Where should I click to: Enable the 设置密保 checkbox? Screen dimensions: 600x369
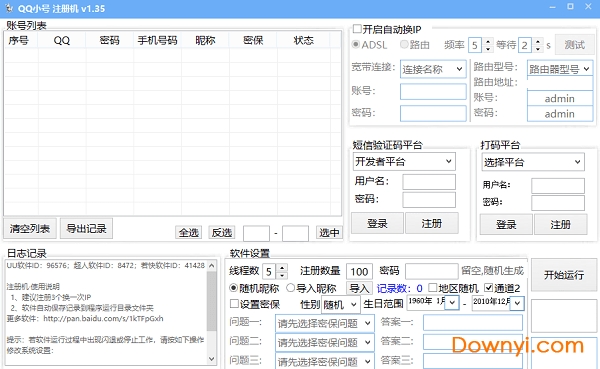(x=234, y=304)
